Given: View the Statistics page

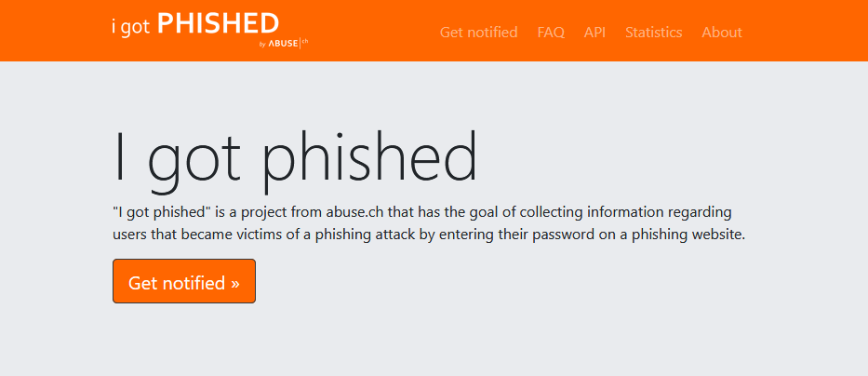Looking at the screenshot, I should (653, 33).
